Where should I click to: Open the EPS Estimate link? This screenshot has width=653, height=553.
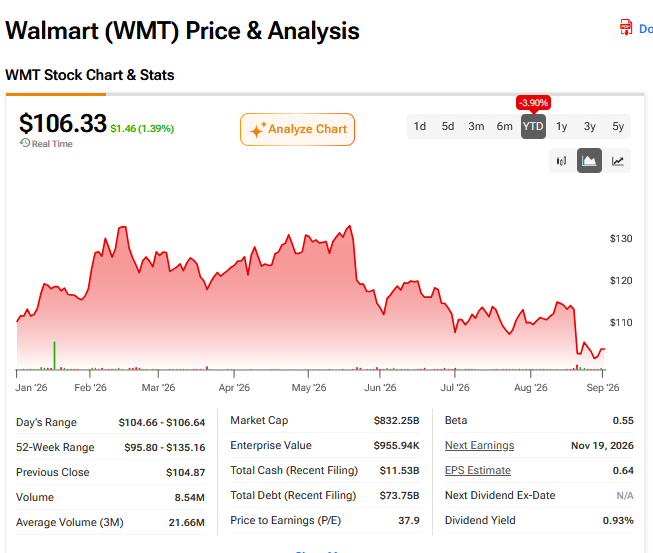click(x=478, y=470)
